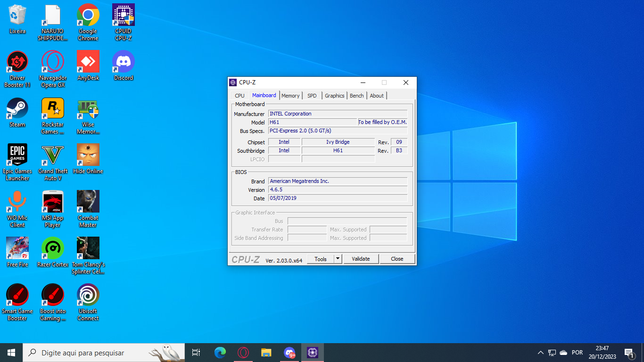The image size is (644, 362).
Task: Click the chipset revision 09 value
Action: pyautogui.click(x=399, y=142)
